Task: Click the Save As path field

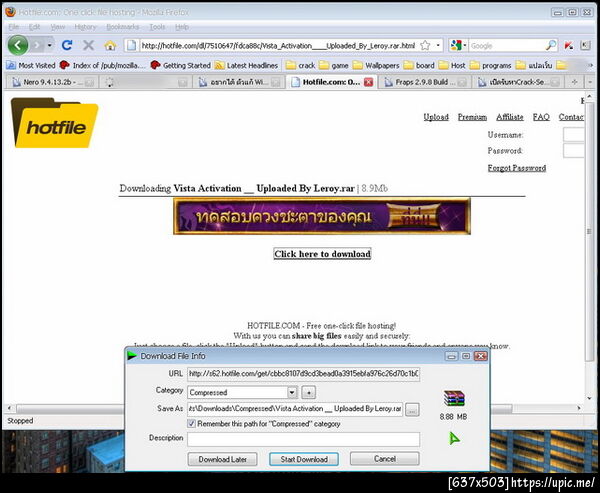Action: [295, 409]
